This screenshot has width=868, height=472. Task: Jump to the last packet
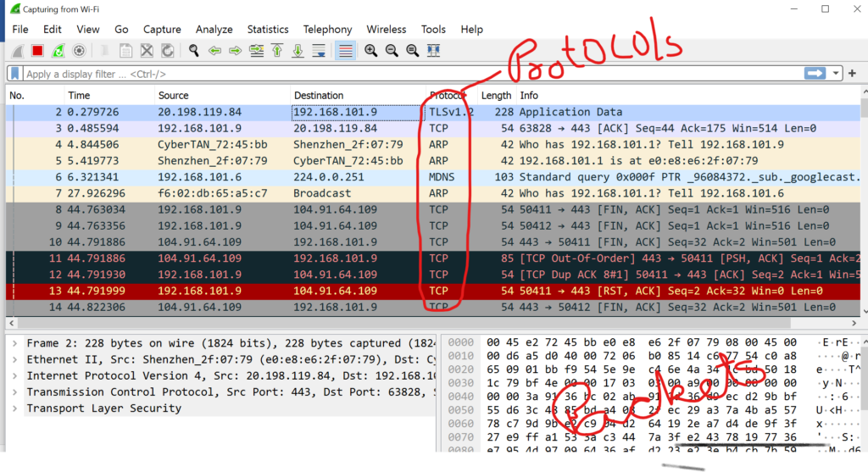tap(298, 51)
